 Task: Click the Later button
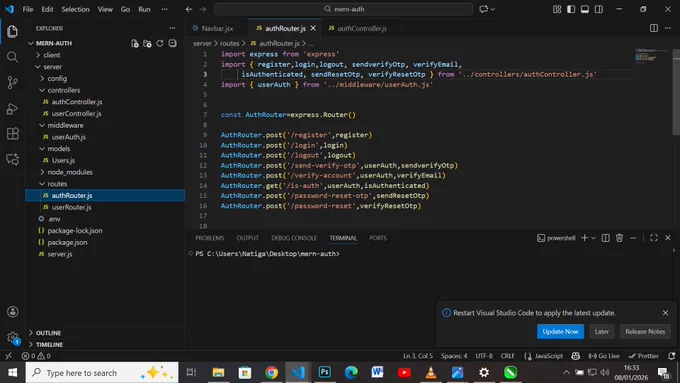602,331
